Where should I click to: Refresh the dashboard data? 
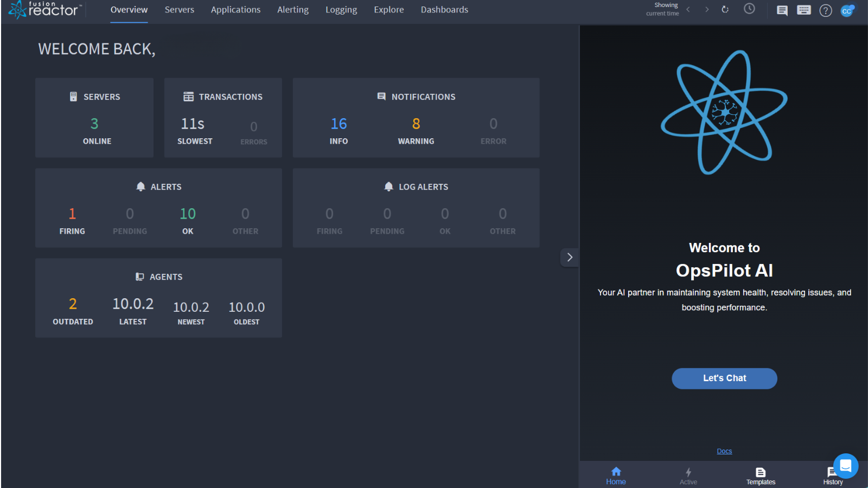pos(725,9)
